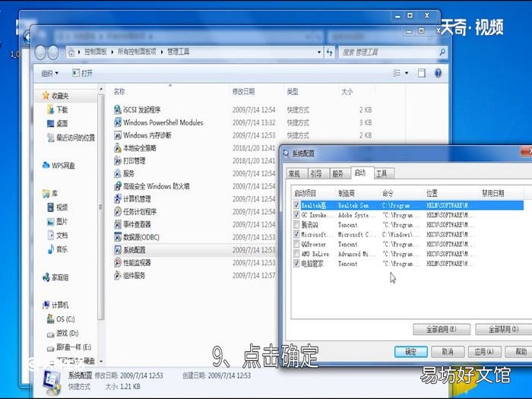Collapse the 计算机 group in navigation pane

tap(55, 305)
